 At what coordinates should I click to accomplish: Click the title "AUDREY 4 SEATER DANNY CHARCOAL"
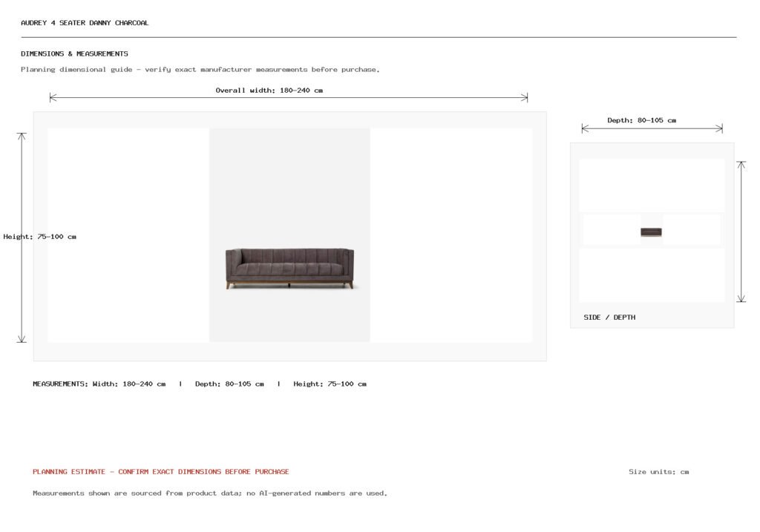coord(85,23)
